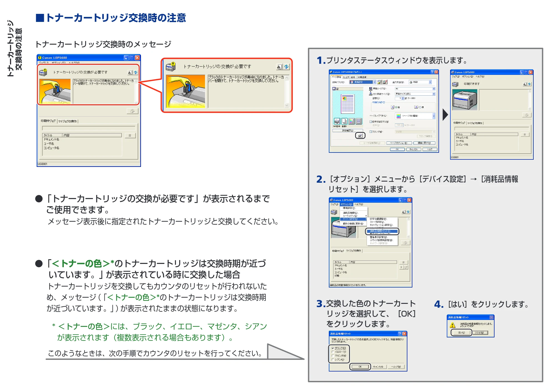Click the pause job button in 印刷できます window

525,134
